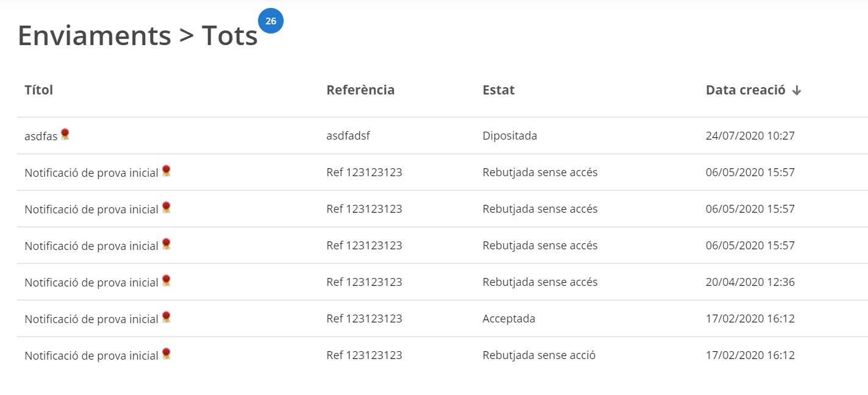Click the Enviaments > Tots heading
The height and width of the screenshot is (395, 868).
click(x=138, y=35)
